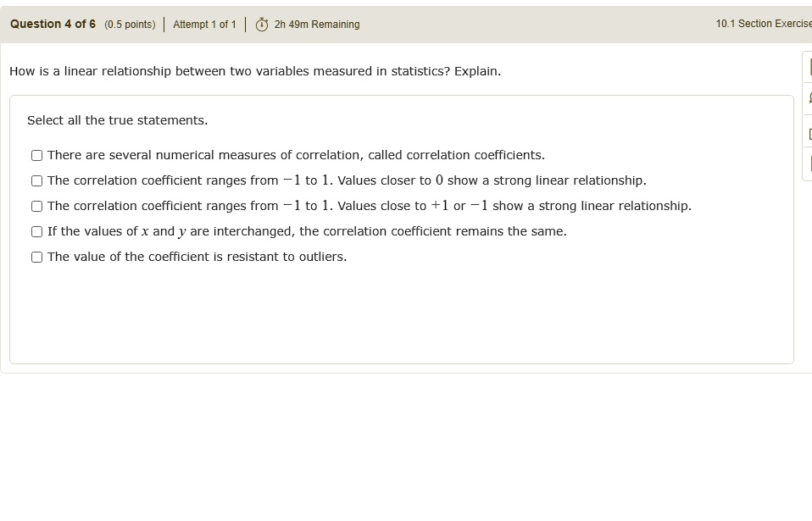Open the 10.1 Section Exercise link
This screenshot has height=521, width=812.
pyautogui.click(x=765, y=24)
